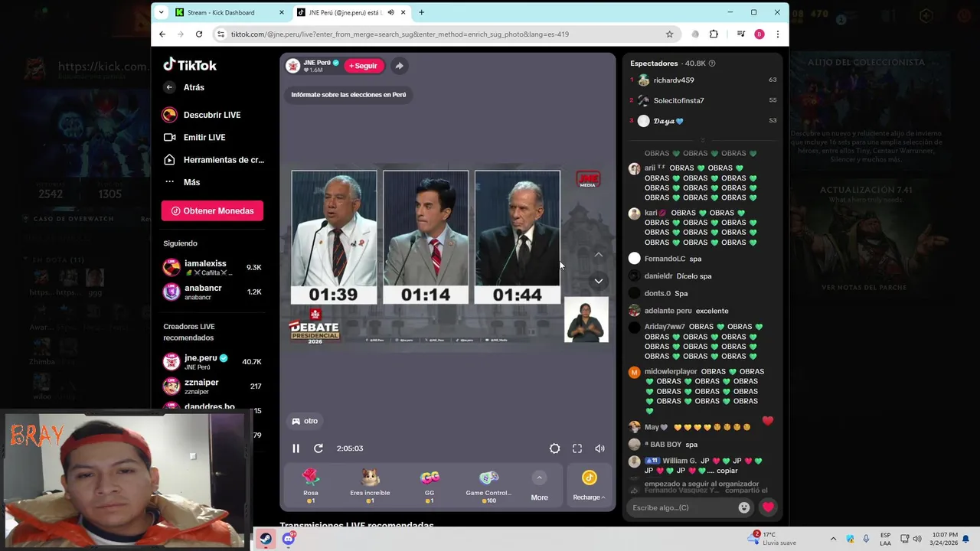Reload the page in Chrome

pos(199,34)
